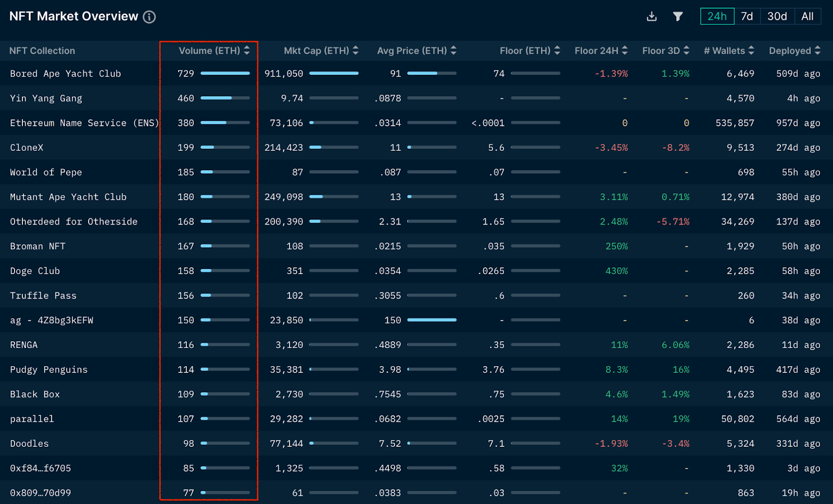Image resolution: width=833 pixels, height=504 pixels.
Task: Click CloneX floor 24H value -3.45%
Action: [611, 147]
